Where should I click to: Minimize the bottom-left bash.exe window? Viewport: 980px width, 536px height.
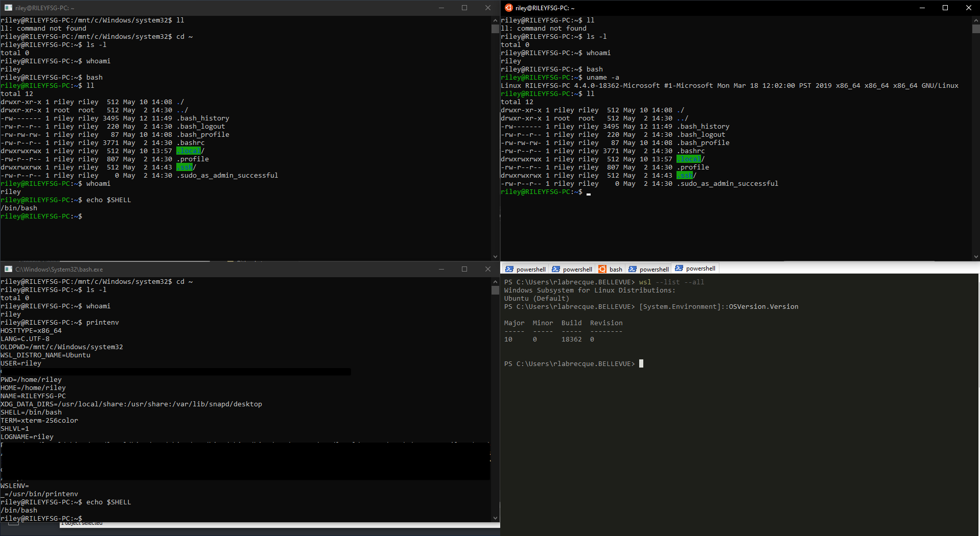[x=440, y=269]
